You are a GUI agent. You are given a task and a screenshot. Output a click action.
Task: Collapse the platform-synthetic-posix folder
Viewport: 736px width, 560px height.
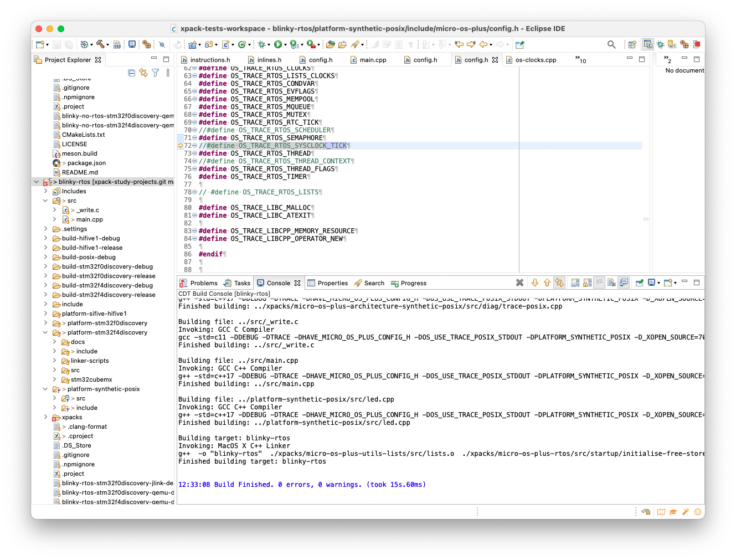coord(45,389)
